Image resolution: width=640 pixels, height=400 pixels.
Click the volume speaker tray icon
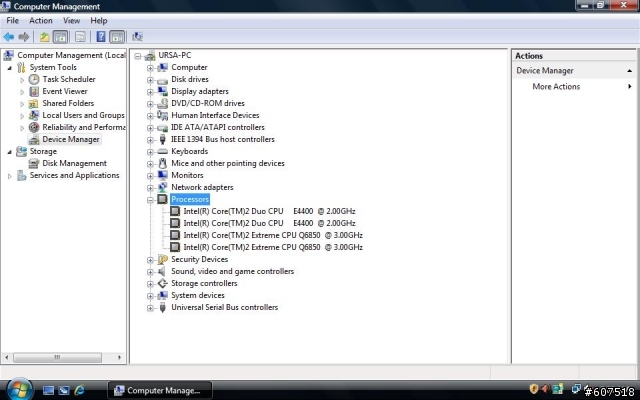[545, 389]
